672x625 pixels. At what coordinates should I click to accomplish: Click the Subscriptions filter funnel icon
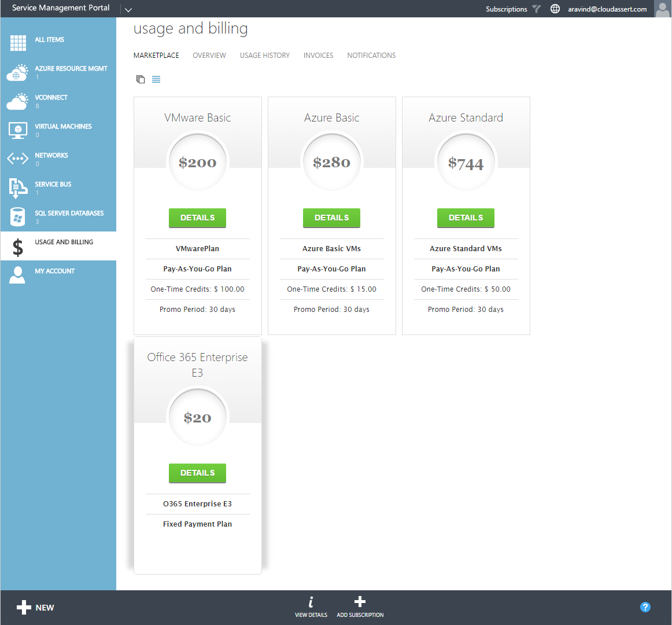537,9
